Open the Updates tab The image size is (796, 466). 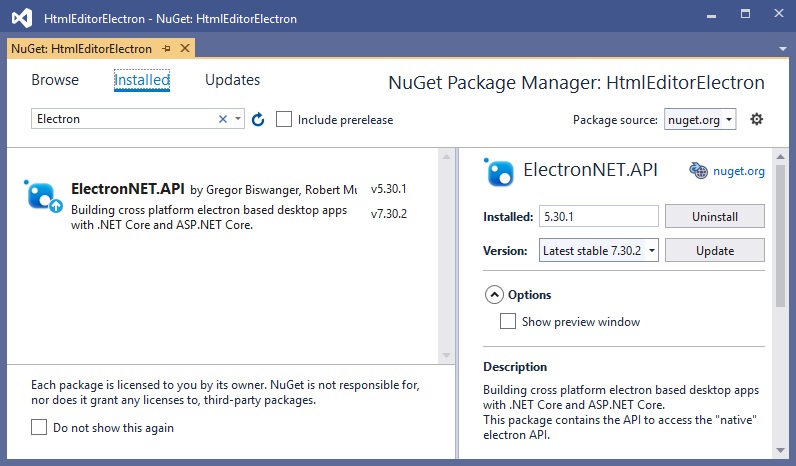point(233,80)
